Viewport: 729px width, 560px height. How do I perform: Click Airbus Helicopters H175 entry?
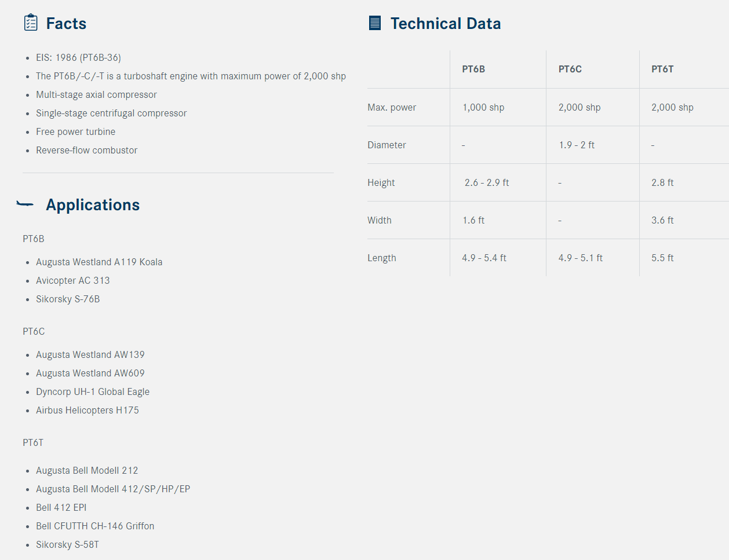pyautogui.click(x=88, y=410)
